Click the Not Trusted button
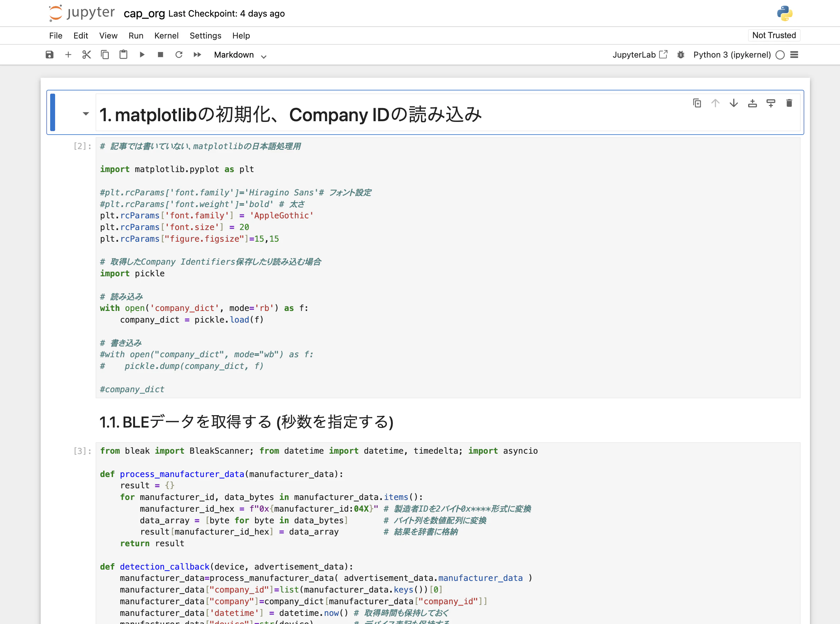The width and height of the screenshot is (840, 624). tap(774, 35)
